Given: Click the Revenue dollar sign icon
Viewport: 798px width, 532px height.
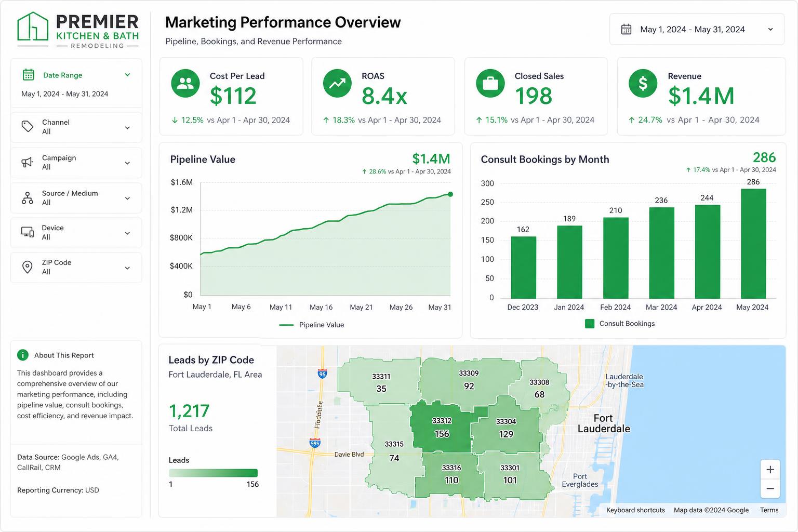Looking at the screenshot, I should point(643,84).
